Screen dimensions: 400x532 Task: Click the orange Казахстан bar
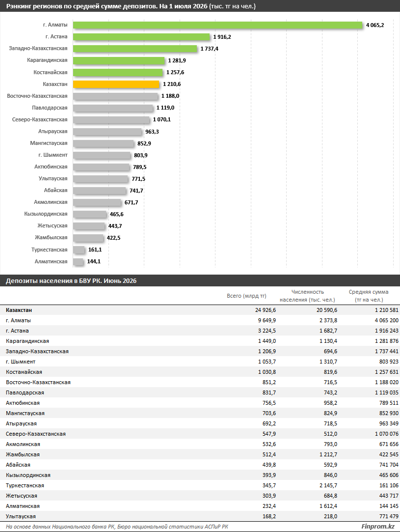tap(116, 84)
